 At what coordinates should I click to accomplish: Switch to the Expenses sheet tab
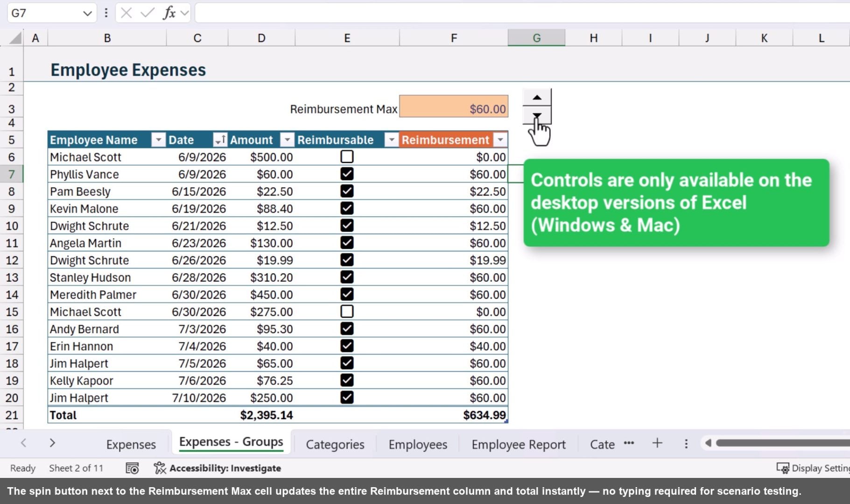click(131, 444)
